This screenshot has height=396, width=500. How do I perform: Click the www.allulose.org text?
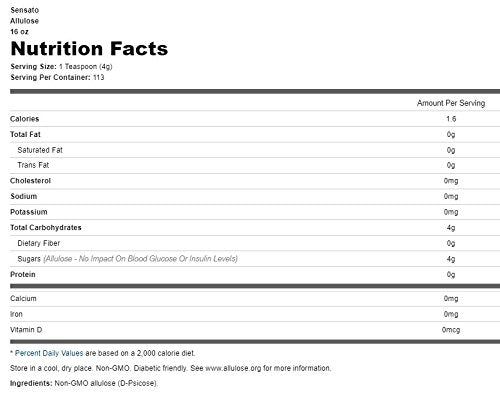click(x=233, y=368)
